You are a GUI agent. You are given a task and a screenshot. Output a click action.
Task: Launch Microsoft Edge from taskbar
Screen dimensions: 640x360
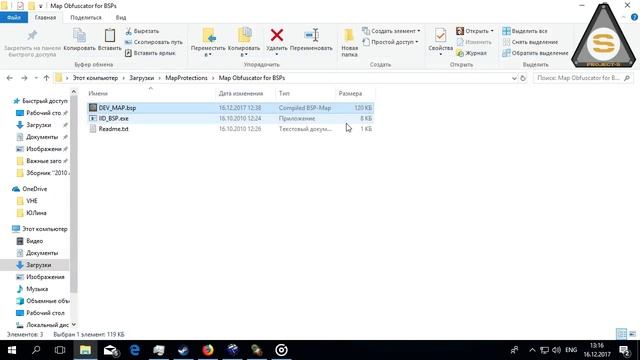click(x=134, y=350)
